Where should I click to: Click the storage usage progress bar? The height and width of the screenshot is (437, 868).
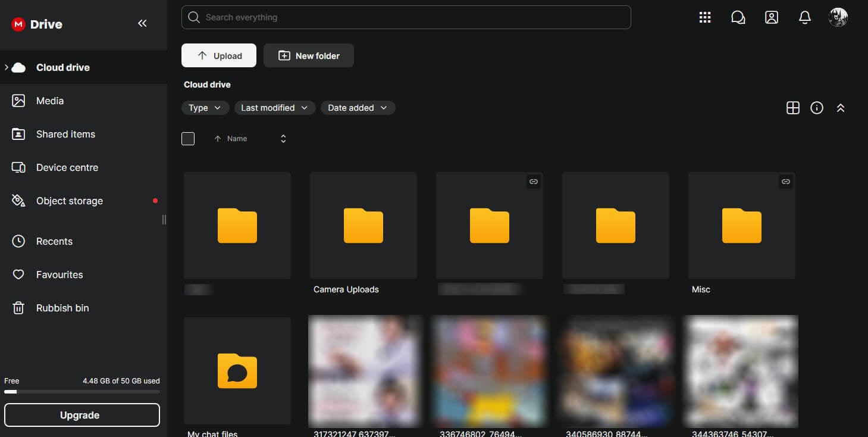[82, 392]
